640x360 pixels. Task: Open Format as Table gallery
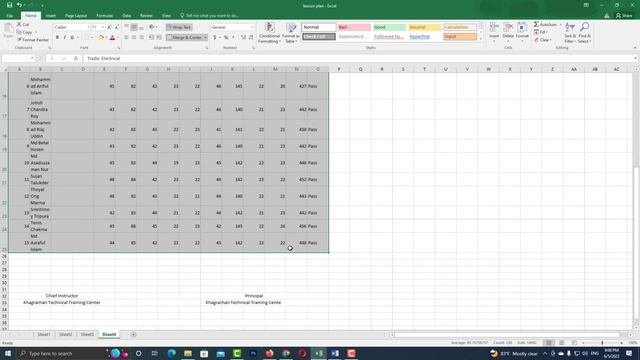click(291, 33)
